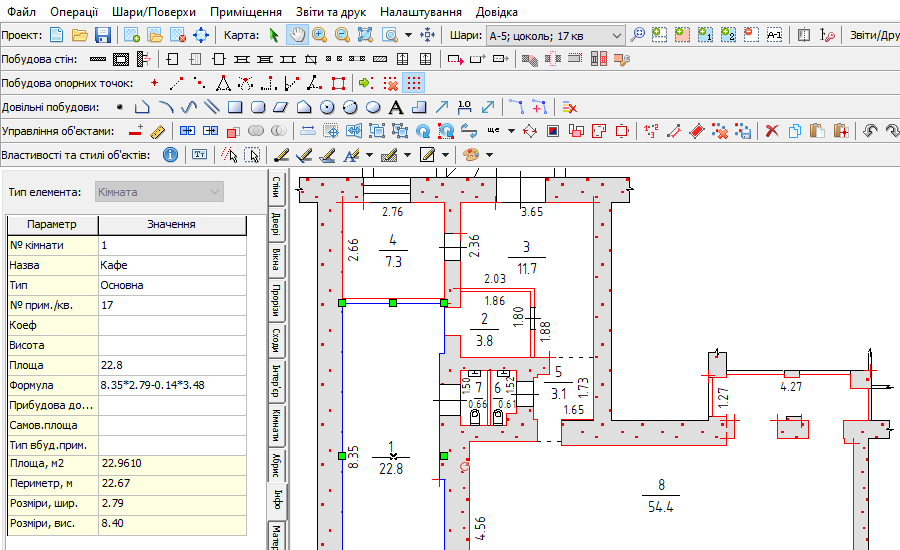
Task: Click the Звіти/Друк toolbar button
Action: [874, 35]
